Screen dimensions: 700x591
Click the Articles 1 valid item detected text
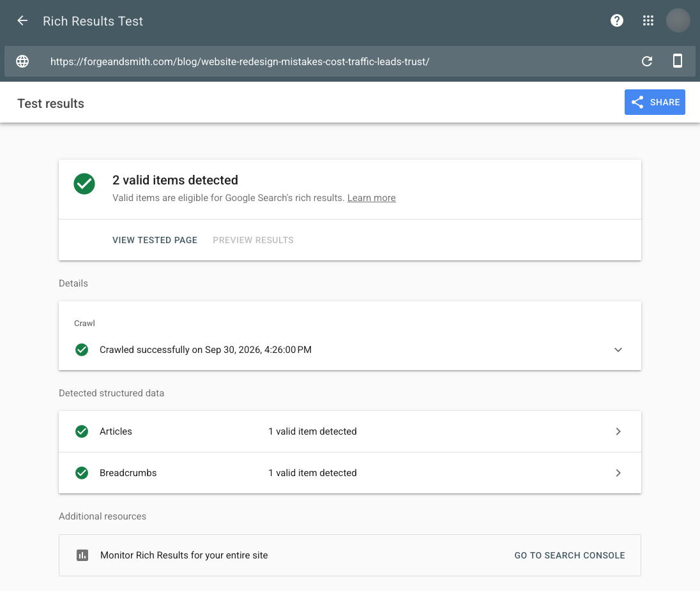pyautogui.click(x=312, y=431)
